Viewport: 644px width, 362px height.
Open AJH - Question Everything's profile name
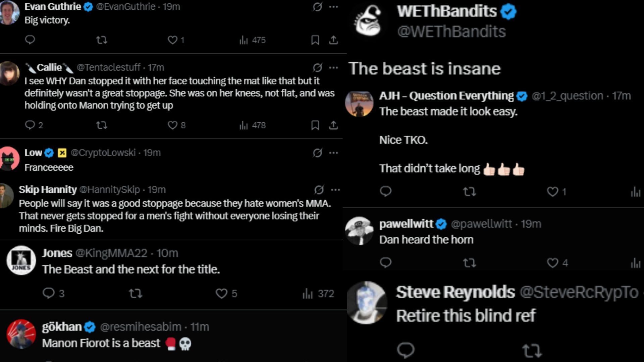click(446, 96)
